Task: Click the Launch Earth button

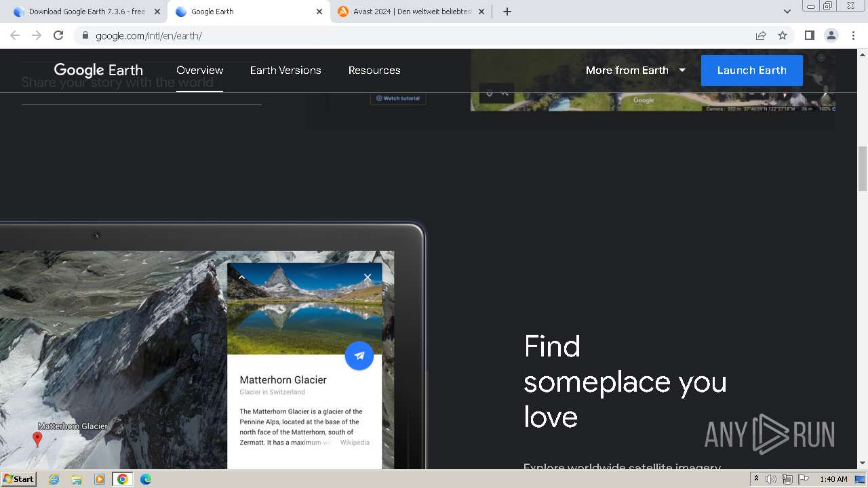Action: 752,70
